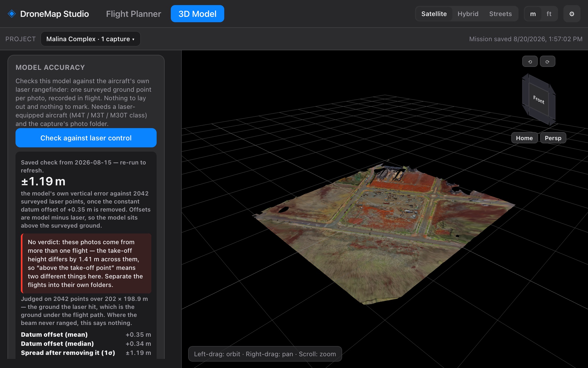Run Check against laser control
Screen dimensions: 588x368
pos(86,138)
